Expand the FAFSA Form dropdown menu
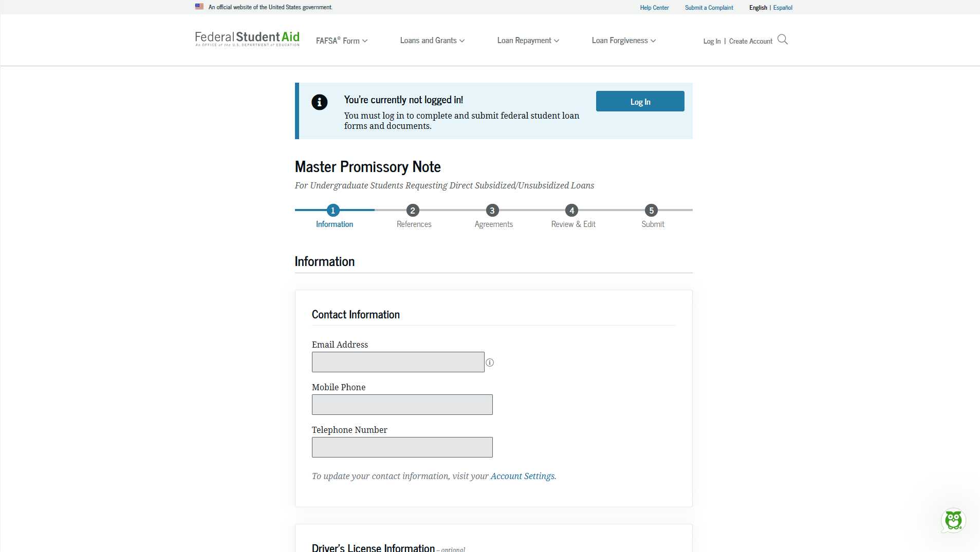 (342, 41)
